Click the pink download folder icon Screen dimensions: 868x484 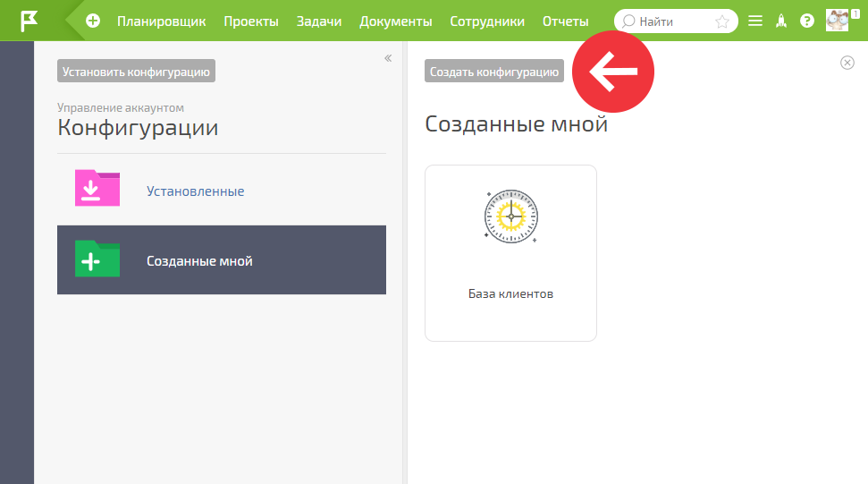pos(97,188)
